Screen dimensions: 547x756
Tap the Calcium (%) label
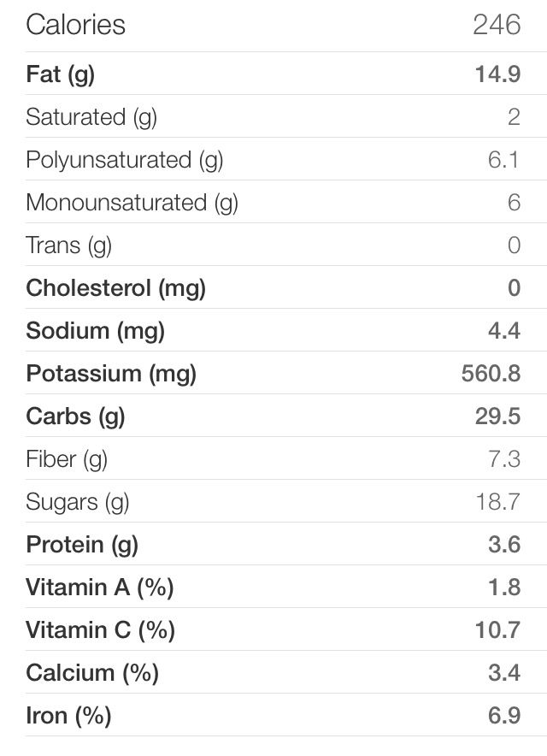tap(92, 673)
